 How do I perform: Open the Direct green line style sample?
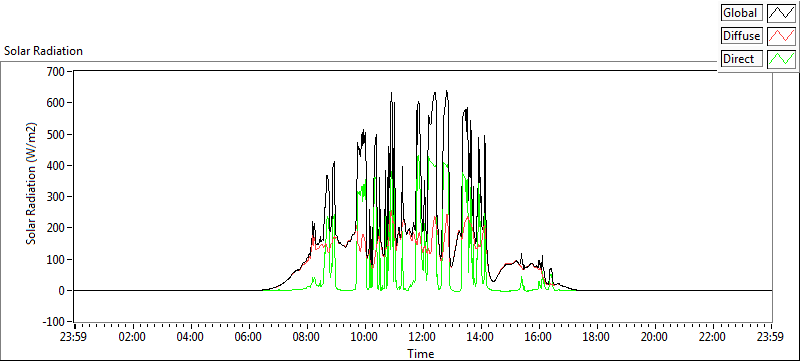point(781,59)
